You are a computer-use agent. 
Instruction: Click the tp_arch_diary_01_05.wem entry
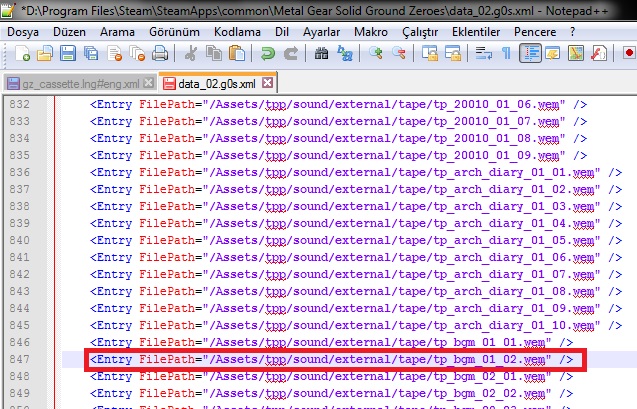[x=356, y=240]
